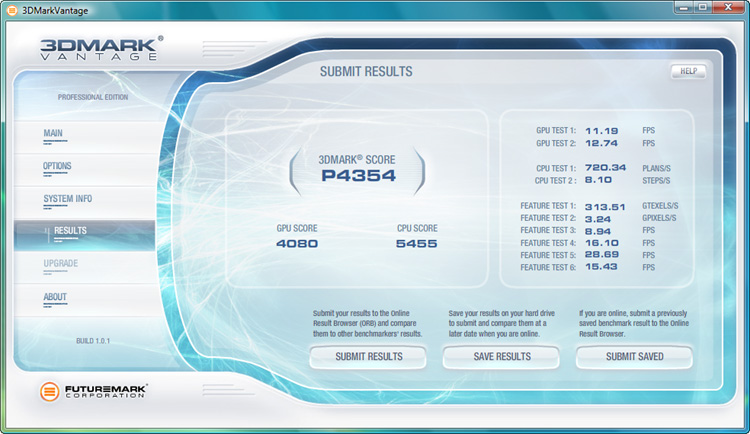The image size is (750, 434).
Task: Submit results to the Online Result Browser
Action: [368, 357]
